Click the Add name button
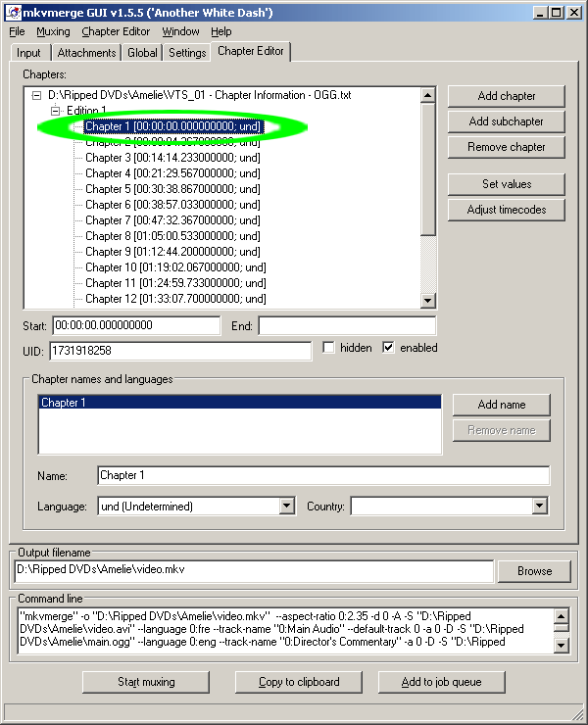588x725 pixels. (x=502, y=405)
